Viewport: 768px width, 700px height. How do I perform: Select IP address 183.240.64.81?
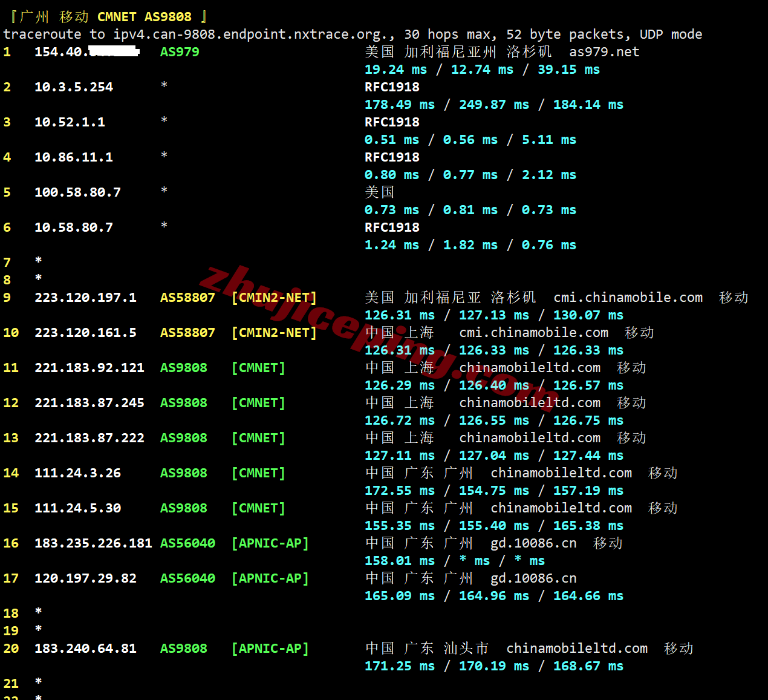coord(85,649)
